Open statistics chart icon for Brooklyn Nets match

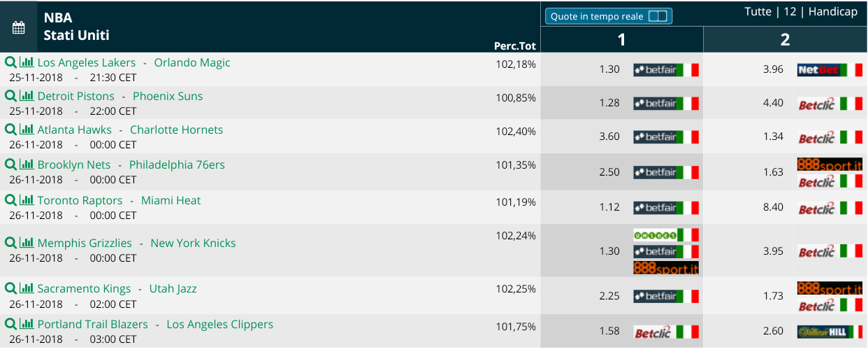click(x=27, y=164)
